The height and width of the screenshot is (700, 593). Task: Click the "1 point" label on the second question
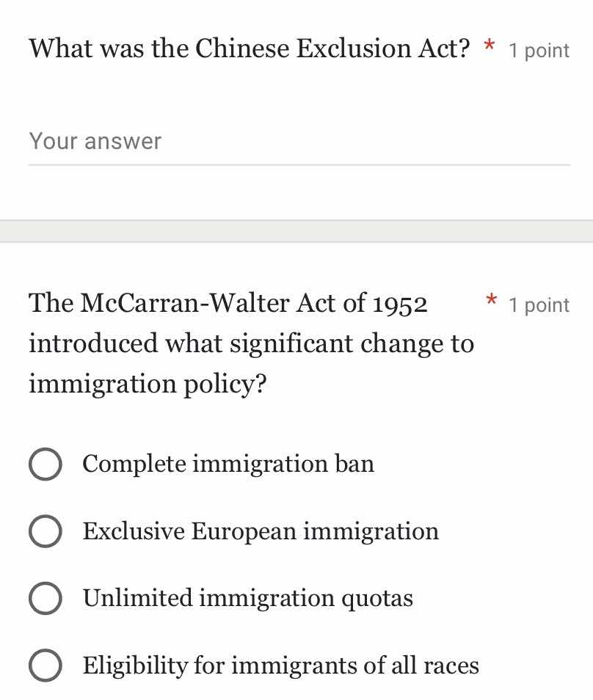[x=539, y=305]
